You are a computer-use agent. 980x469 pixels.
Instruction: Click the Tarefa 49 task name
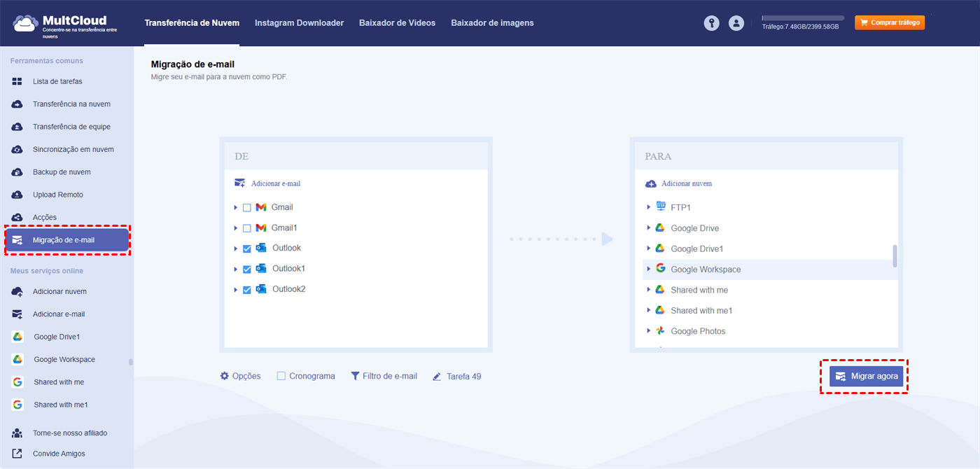pyautogui.click(x=463, y=377)
